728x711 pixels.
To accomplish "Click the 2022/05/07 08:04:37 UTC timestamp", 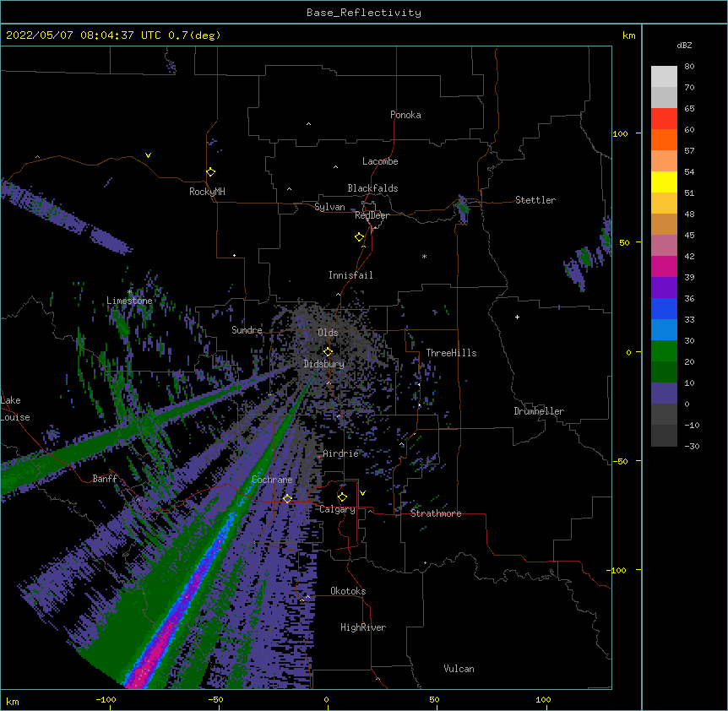I will (84, 35).
